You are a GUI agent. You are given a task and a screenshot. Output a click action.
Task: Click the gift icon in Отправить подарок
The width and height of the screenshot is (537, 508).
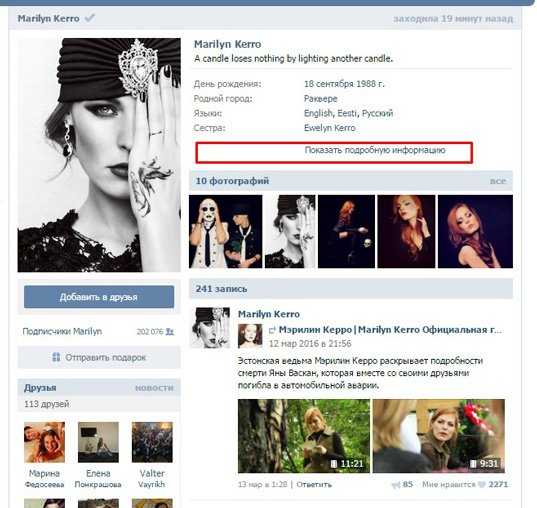(x=56, y=357)
